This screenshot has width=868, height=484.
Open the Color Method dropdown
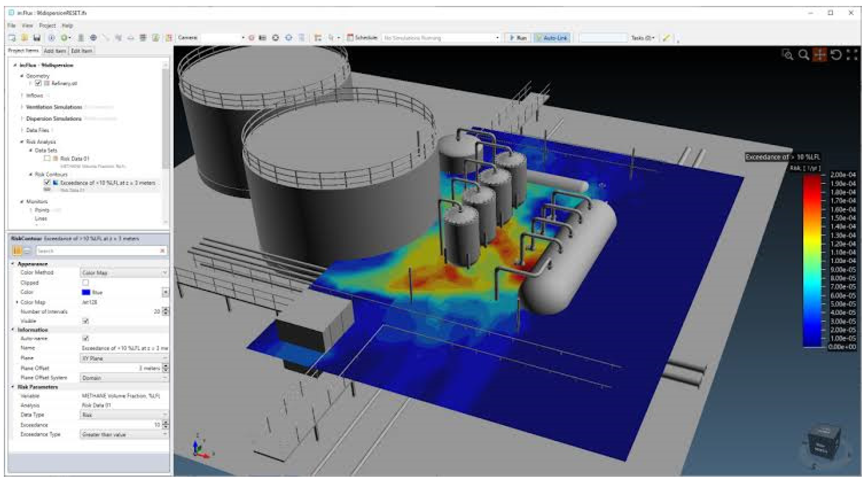124,273
